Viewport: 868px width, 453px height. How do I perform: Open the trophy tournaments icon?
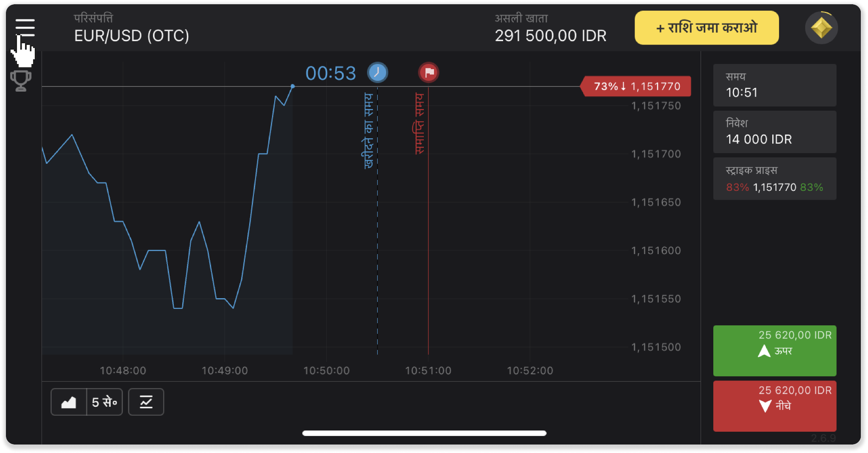(20, 81)
